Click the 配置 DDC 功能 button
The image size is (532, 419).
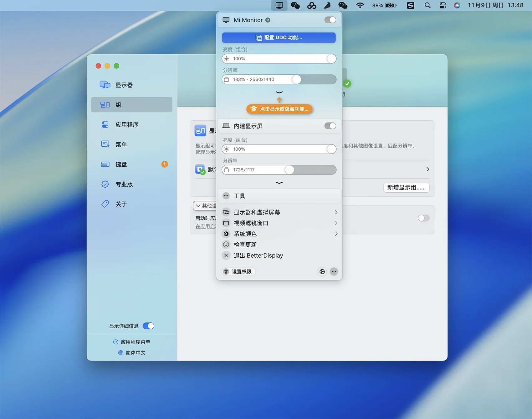coord(279,38)
